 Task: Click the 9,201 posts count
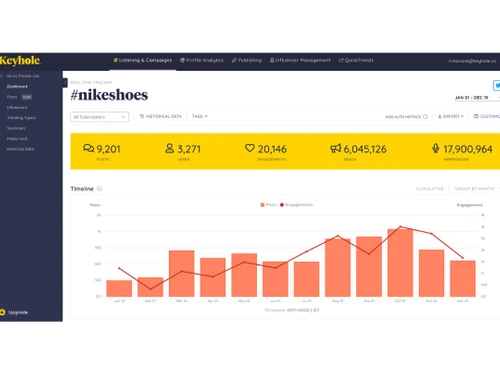[x=108, y=149]
